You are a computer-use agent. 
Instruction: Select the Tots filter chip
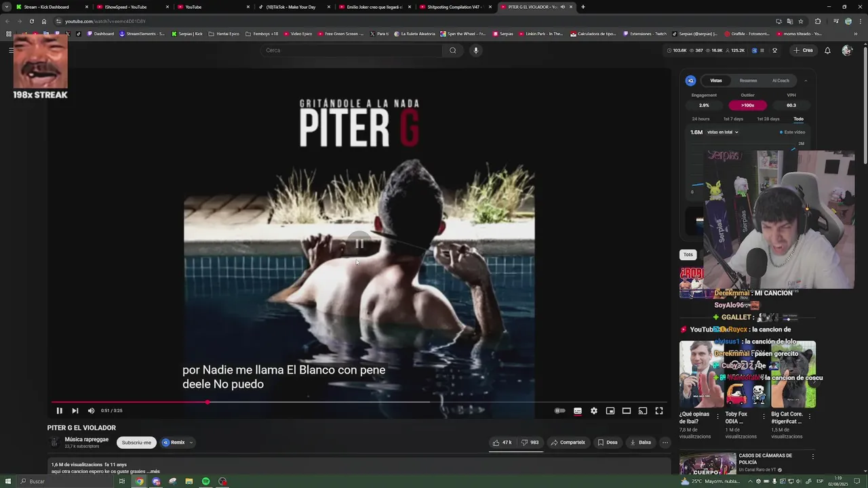(688, 255)
